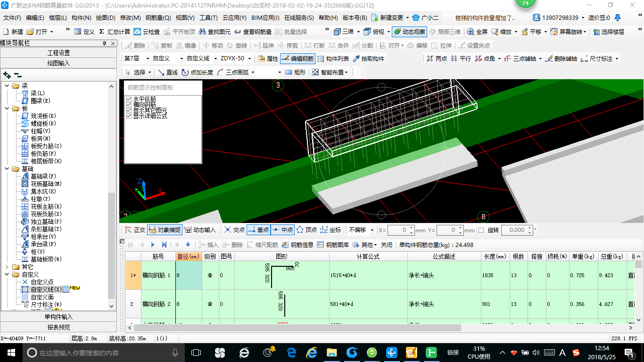Toggle 对象捕捉 object snap
Screen dimensions: 644x362
coord(165,230)
